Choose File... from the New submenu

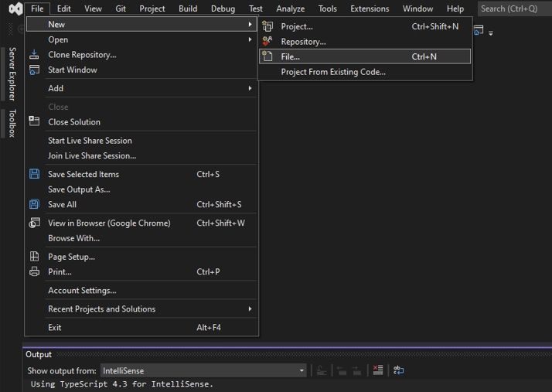click(x=365, y=56)
